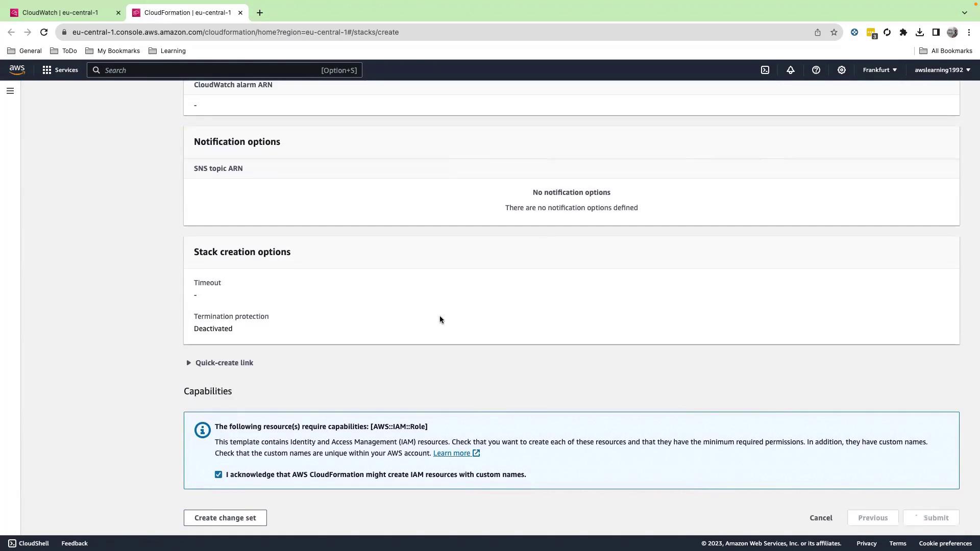Click the Cancel button
This screenshot has width=980, height=551.
[821, 518]
